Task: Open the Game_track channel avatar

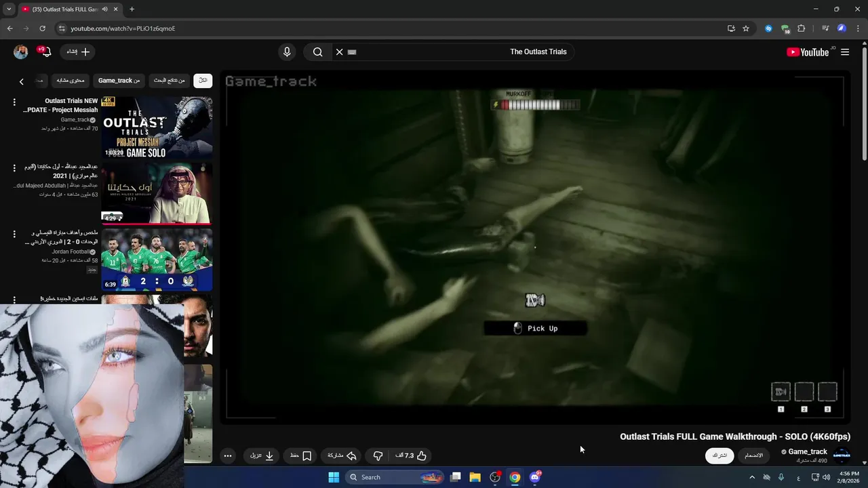Action: 842,455
